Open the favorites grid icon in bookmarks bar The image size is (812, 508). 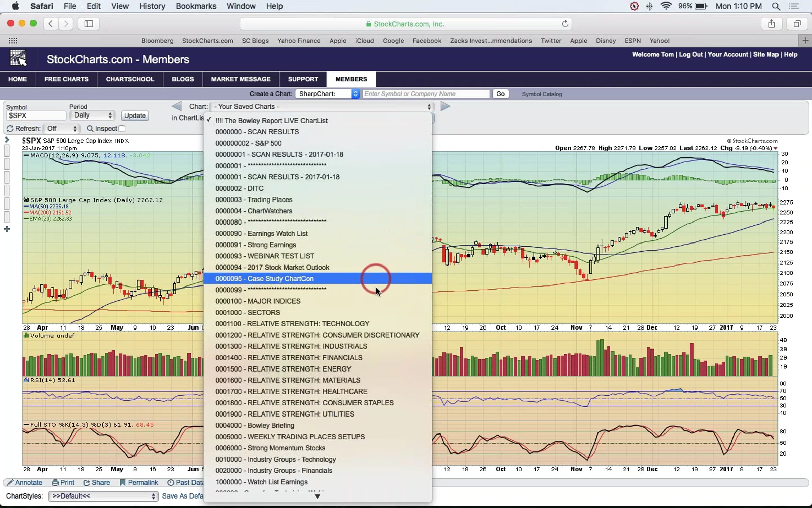pos(13,41)
